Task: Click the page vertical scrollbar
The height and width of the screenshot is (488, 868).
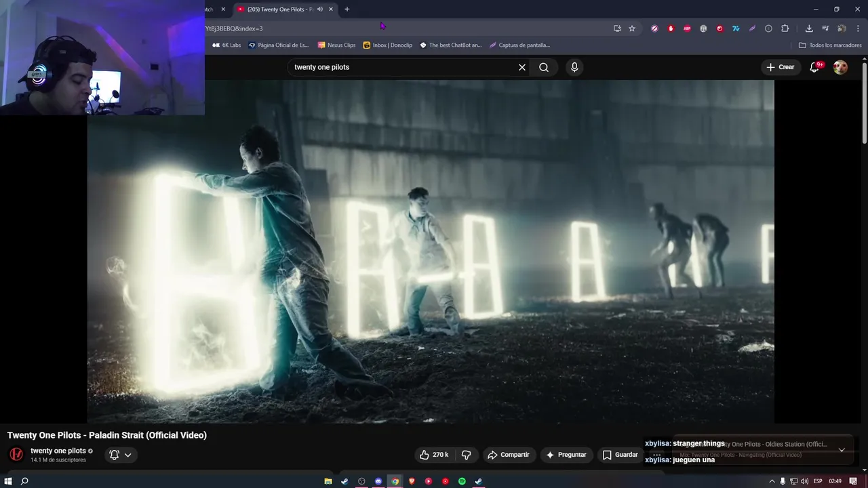Action: pos(865,102)
